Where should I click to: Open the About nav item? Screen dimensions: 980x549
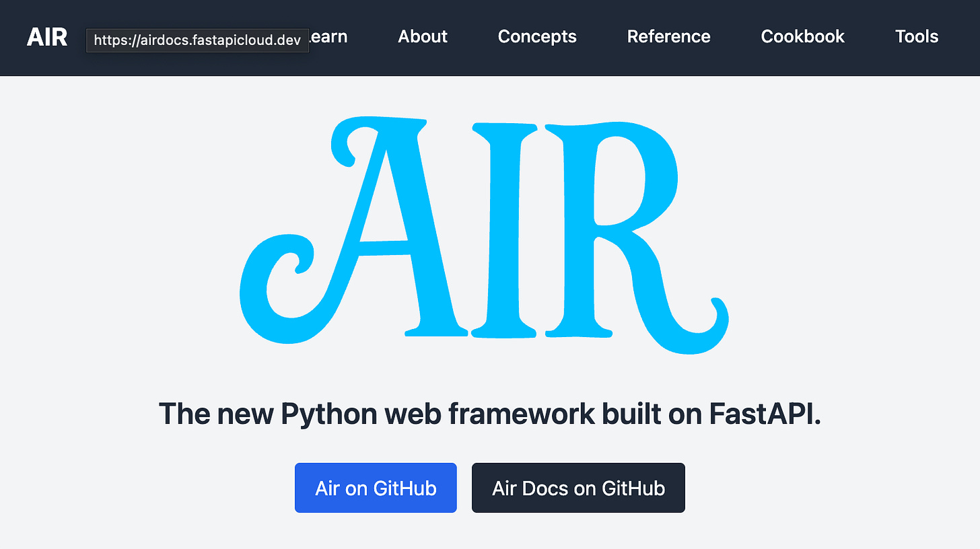click(x=423, y=36)
